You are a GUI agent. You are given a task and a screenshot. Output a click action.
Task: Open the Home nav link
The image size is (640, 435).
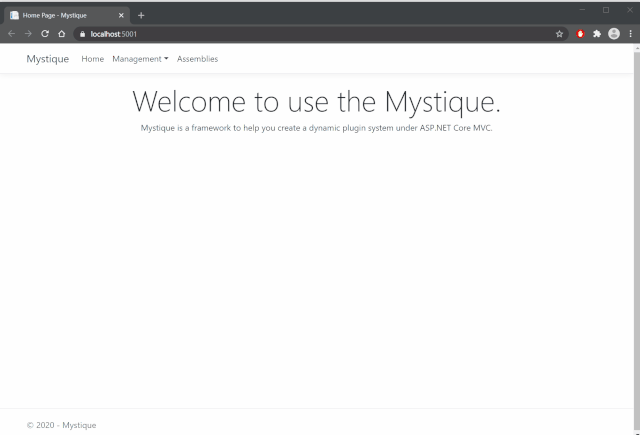pos(93,59)
